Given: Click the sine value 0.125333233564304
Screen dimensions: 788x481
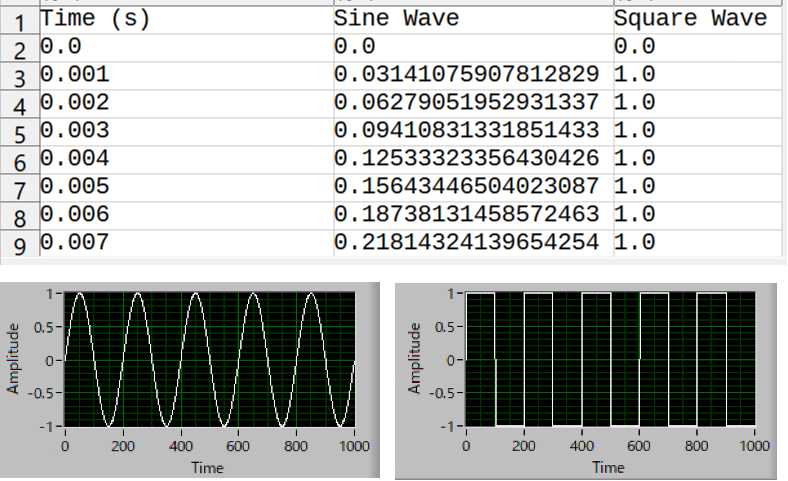Looking at the screenshot, I should pos(473,160).
